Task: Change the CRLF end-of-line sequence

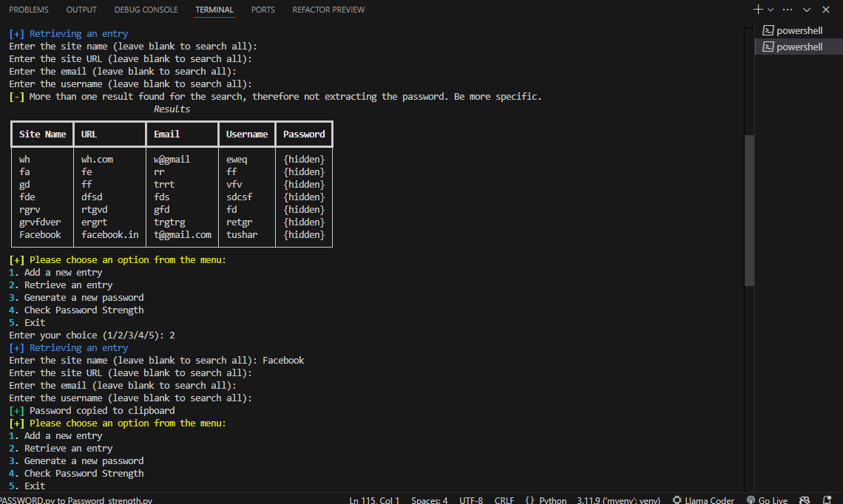Action: [504, 500]
